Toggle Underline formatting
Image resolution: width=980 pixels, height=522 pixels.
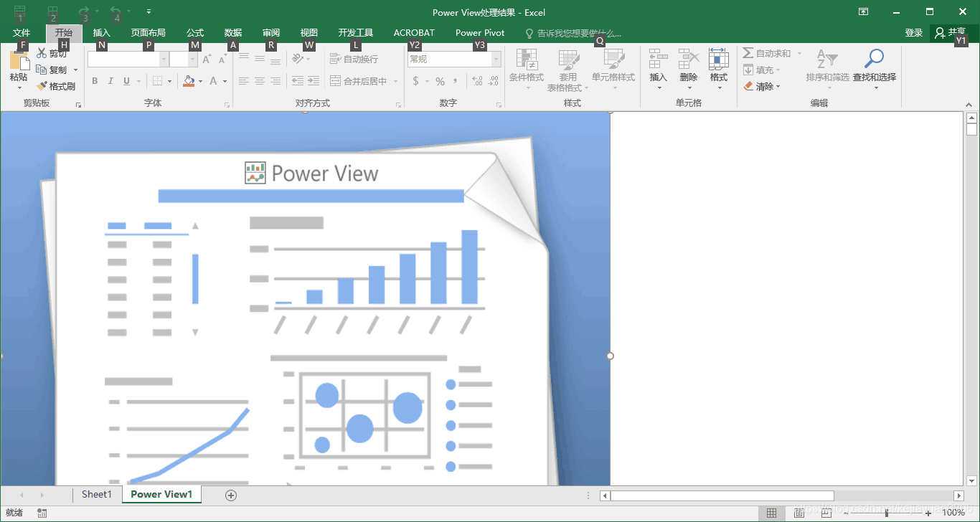(127, 81)
